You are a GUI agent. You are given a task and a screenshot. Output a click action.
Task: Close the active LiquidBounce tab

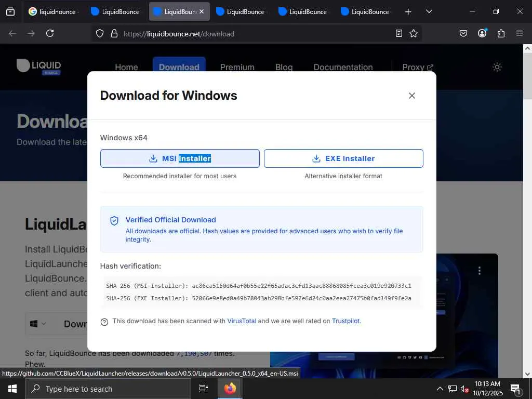[202, 11]
